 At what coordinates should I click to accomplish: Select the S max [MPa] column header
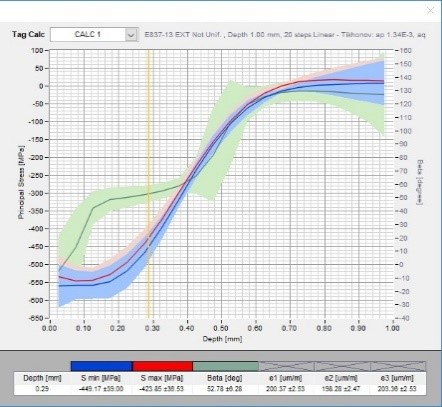[162, 378]
